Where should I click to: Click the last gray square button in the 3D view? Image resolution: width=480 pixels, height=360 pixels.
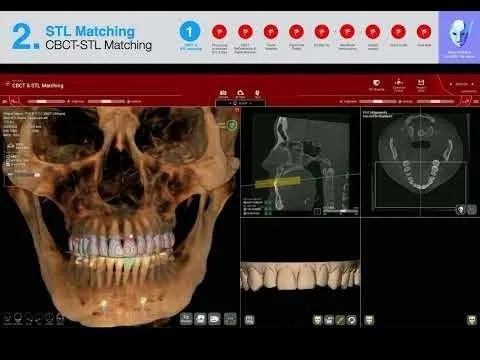(230, 319)
